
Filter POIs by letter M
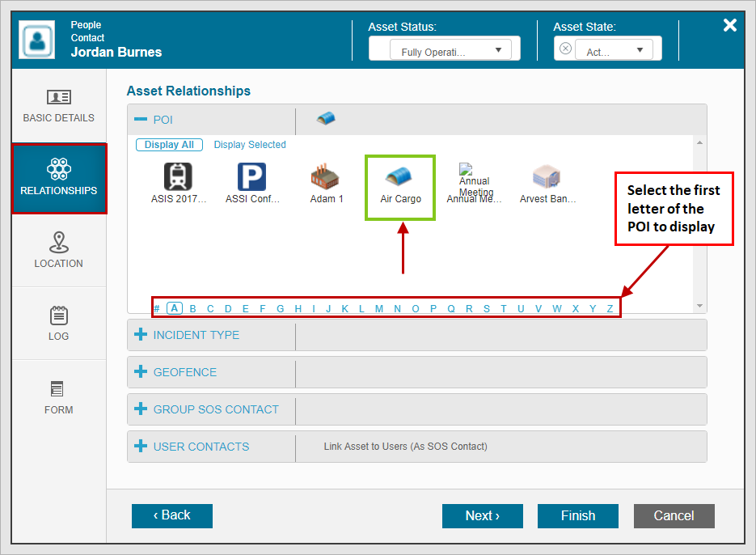(379, 308)
